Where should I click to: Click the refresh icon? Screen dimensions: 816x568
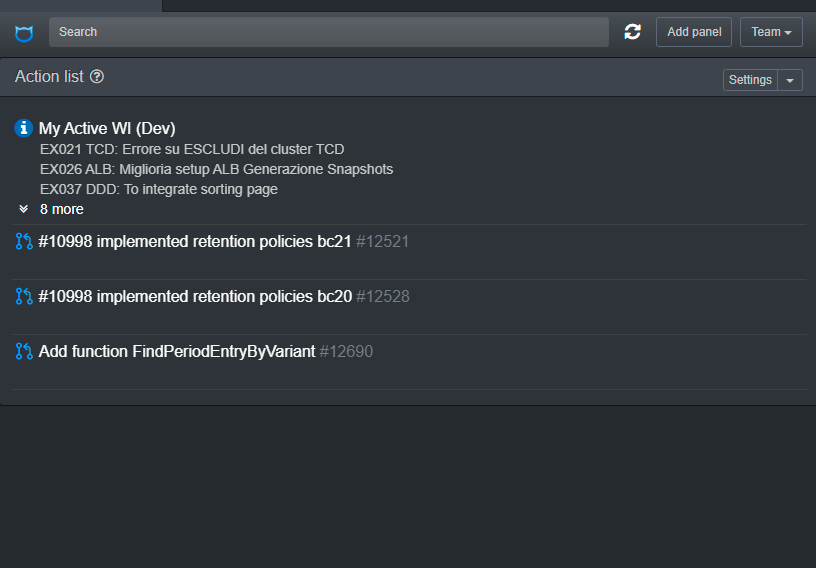[632, 32]
